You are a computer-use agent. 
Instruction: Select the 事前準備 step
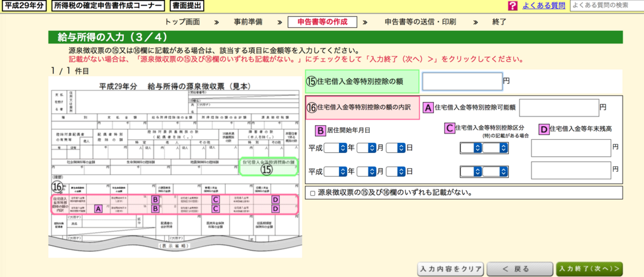coord(248,22)
